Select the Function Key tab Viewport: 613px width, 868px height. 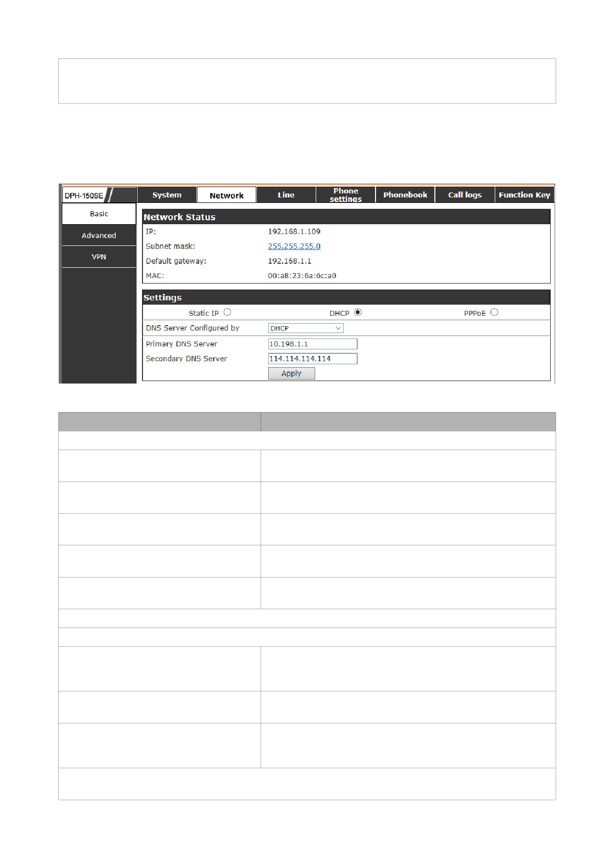[x=524, y=195]
